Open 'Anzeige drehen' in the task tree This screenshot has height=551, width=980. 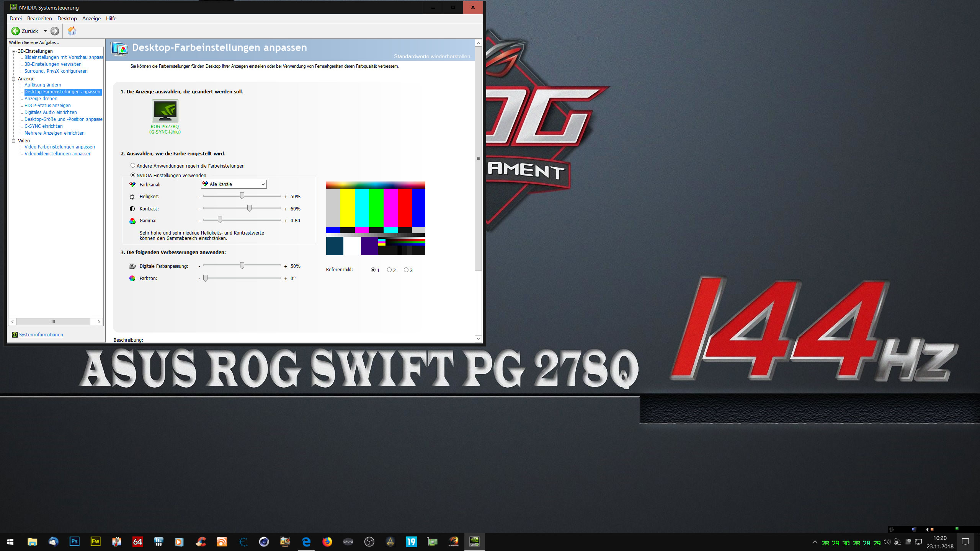[41, 99]
